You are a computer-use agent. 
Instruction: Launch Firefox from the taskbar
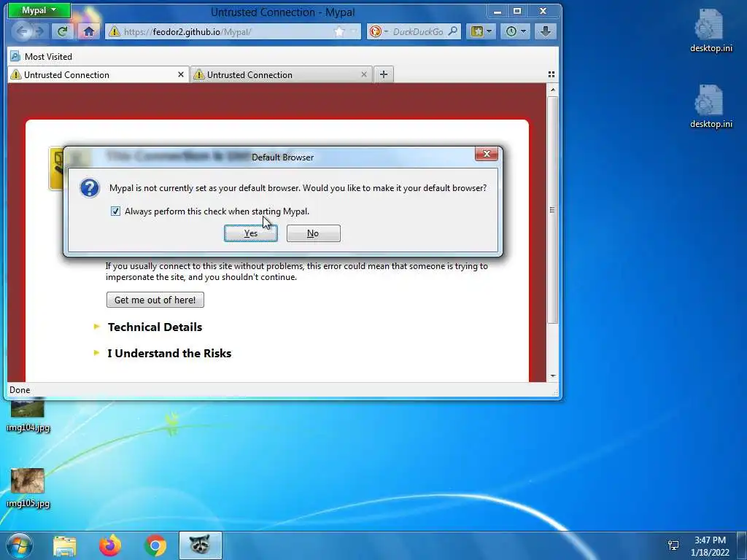tap(109, 545)
